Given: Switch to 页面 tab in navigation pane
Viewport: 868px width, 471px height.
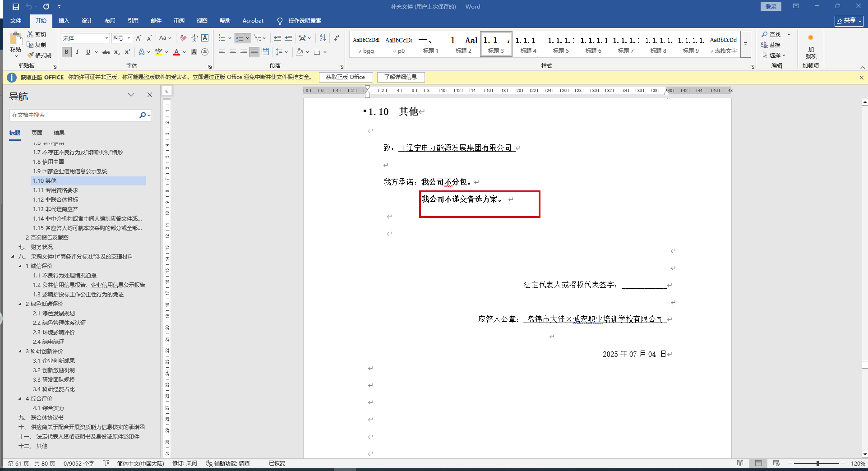Looking at the screenshot, I should pyautogui.click(x=37, y=133).
